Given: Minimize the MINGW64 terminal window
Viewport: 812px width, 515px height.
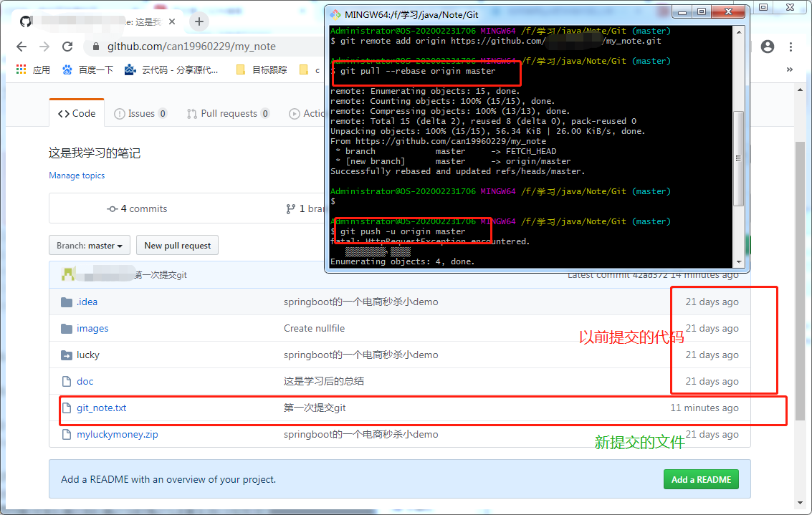Looking at the screenshot, I should point(682,12).
